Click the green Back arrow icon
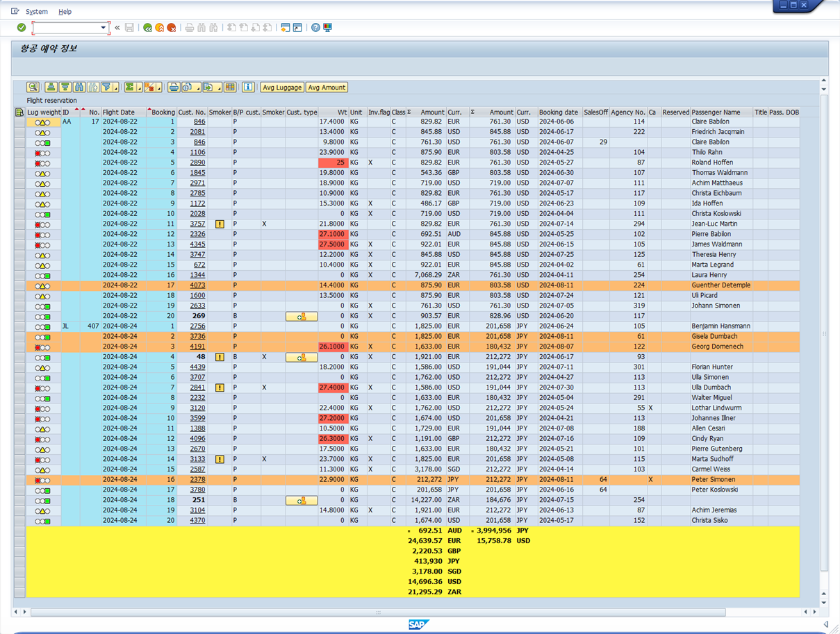 click(147, 28)
